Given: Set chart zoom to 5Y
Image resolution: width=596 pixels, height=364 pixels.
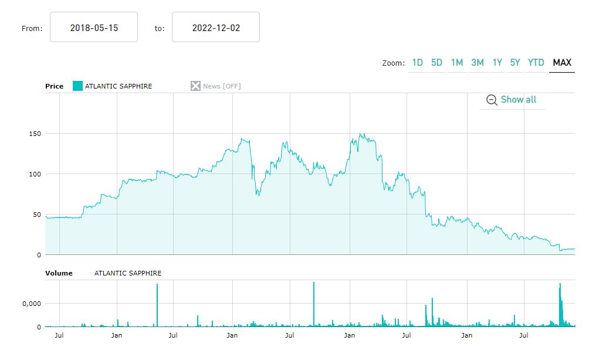Looking at the screenshot, I should coord(515,63).
